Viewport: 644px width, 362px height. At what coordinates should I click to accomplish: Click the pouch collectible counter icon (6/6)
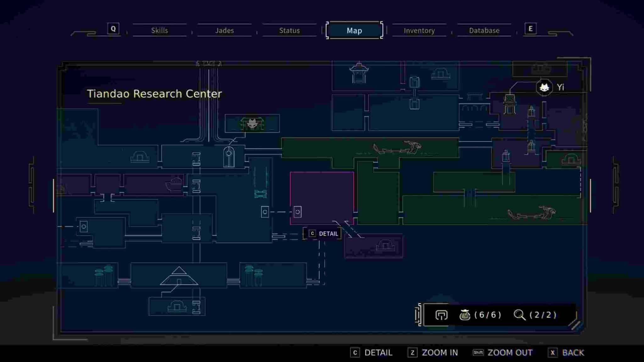click(x=465, y=315)
